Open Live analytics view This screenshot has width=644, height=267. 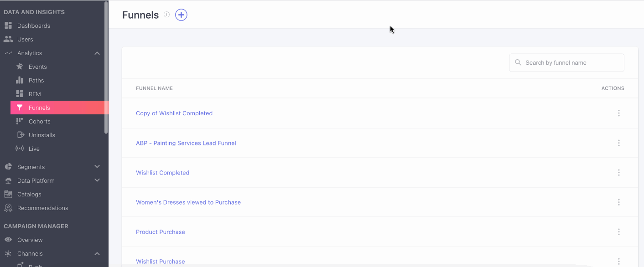click(x=34, y=149)
